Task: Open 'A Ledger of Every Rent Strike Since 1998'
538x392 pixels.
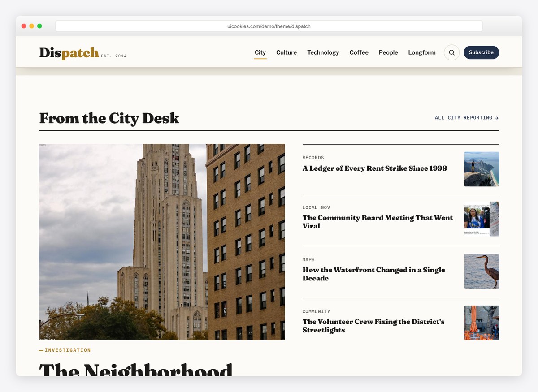Action: pyautogui.click(x=375, y=168)
